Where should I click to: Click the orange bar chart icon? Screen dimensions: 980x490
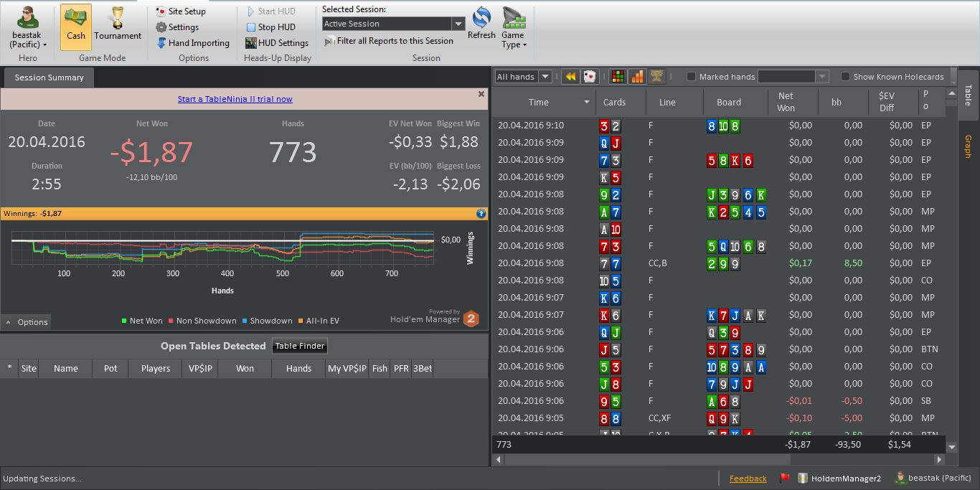click(636, 76)
